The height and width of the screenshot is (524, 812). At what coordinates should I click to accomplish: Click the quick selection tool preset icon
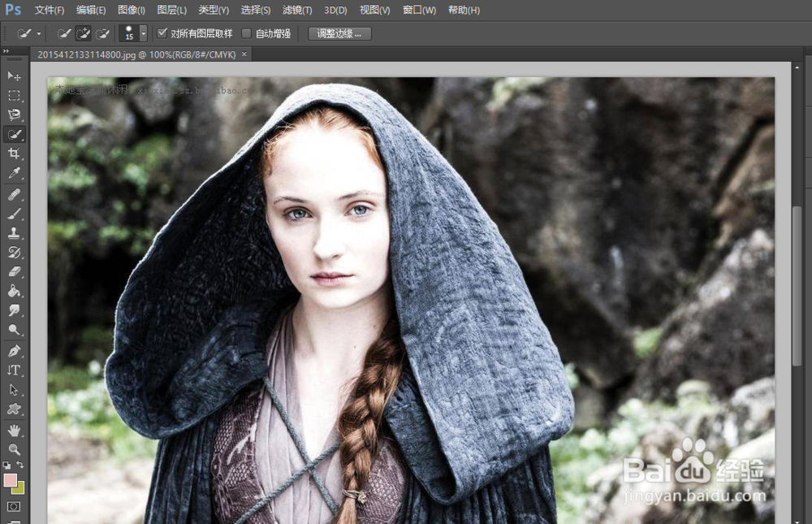(24, 33)
